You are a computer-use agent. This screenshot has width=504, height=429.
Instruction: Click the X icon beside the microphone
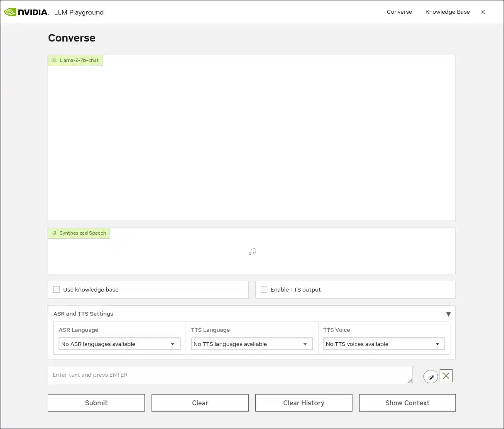click(446, 375)
